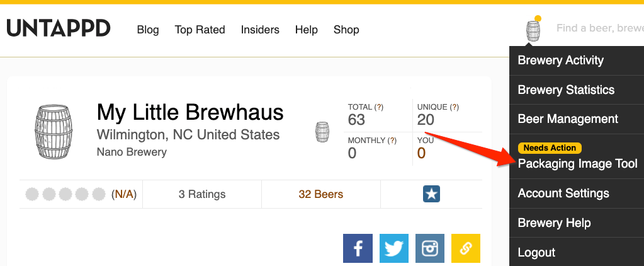Click the small barrel icon beside stats
The width and height of the screenshot is (644, 266).
(322, 132)
